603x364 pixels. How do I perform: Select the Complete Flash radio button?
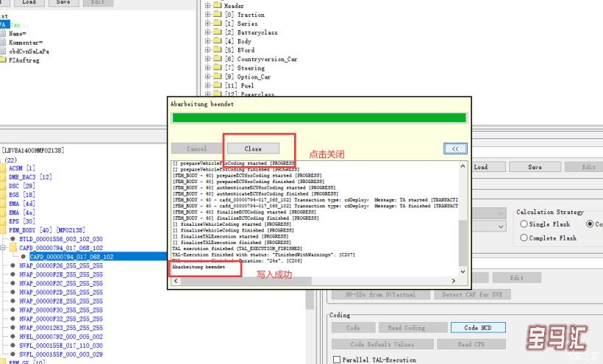pyautogui.click(x=524, y=238)
